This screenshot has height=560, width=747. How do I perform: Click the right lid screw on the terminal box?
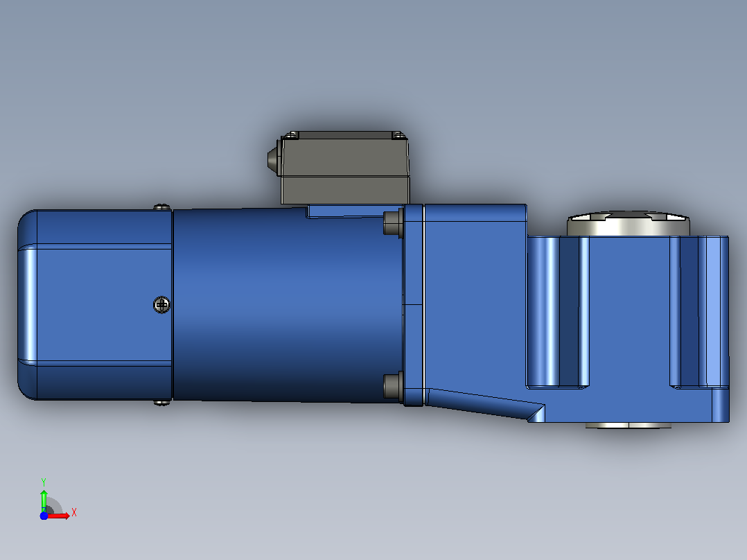click(x=398, y=135)
